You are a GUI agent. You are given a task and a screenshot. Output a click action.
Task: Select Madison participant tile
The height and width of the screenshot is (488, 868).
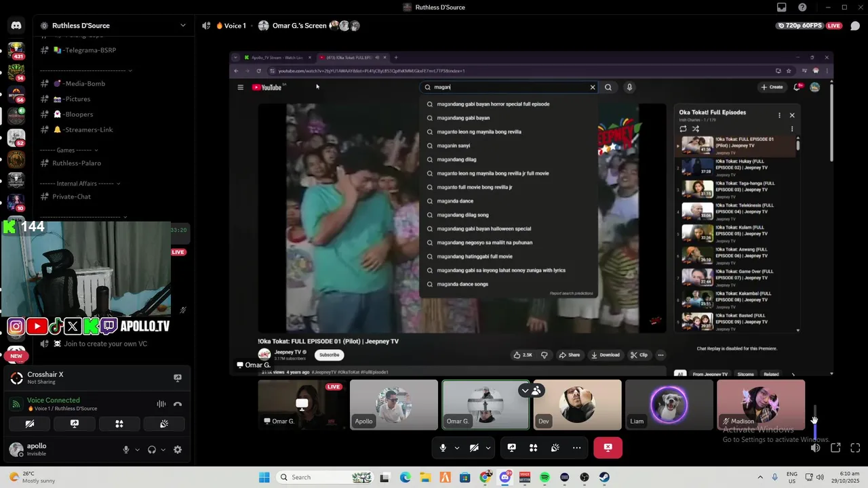761,405
